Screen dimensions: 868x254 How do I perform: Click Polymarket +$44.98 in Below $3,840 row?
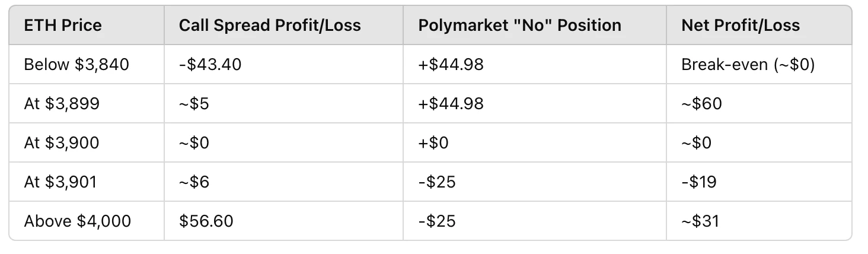(451, 64)
